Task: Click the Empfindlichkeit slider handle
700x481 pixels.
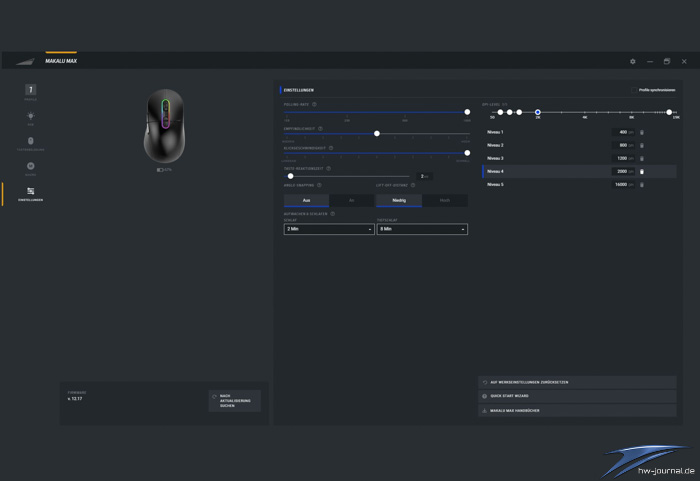Action: (x=376, y=133)
